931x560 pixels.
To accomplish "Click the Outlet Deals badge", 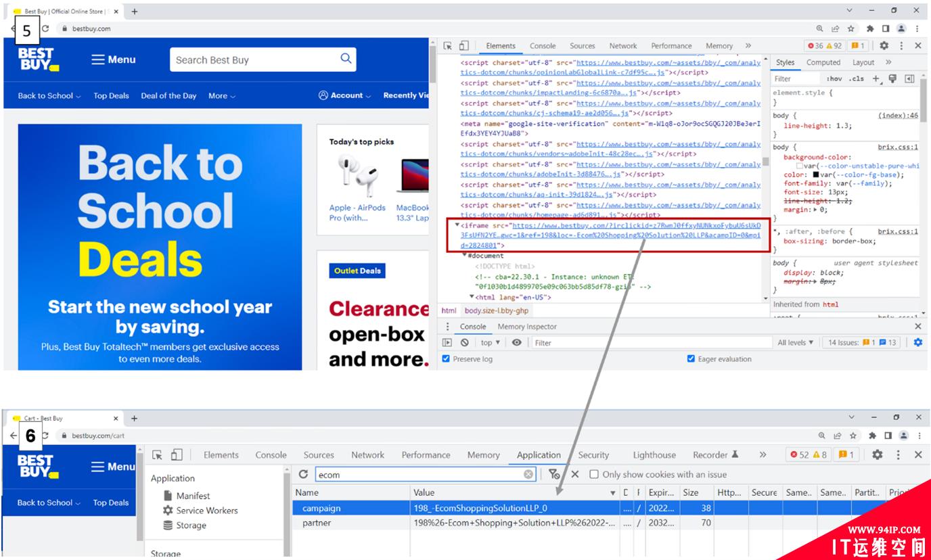I will [x=357, y=271].
